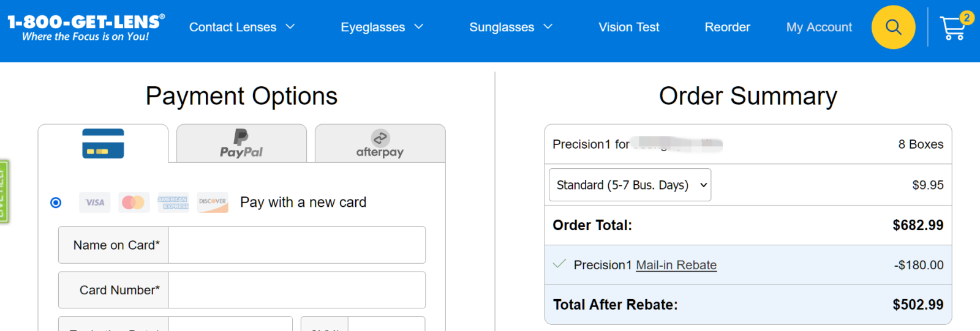Open the Vision Test page
Viewport: 980px width, 331px height.
click(x=629, y=27)
